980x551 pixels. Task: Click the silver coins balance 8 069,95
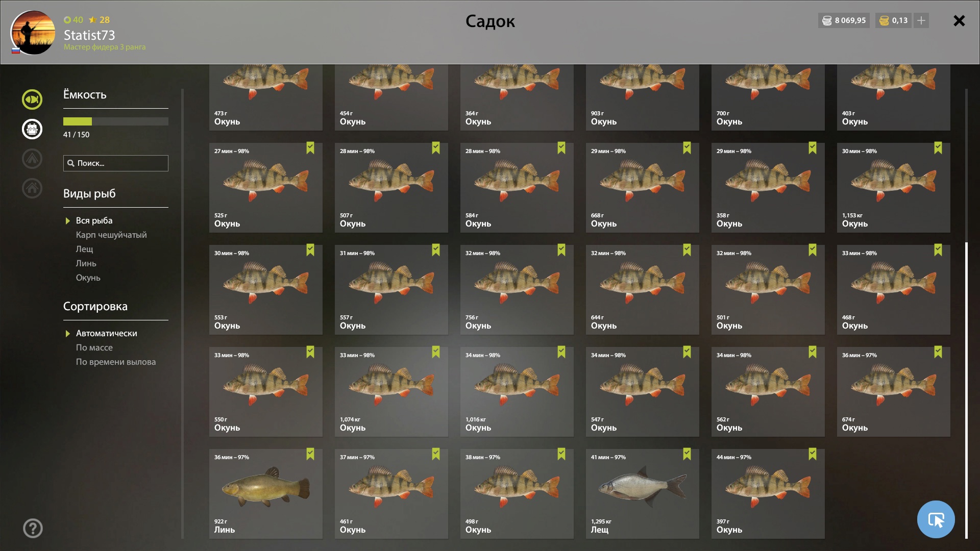[844, 20]
